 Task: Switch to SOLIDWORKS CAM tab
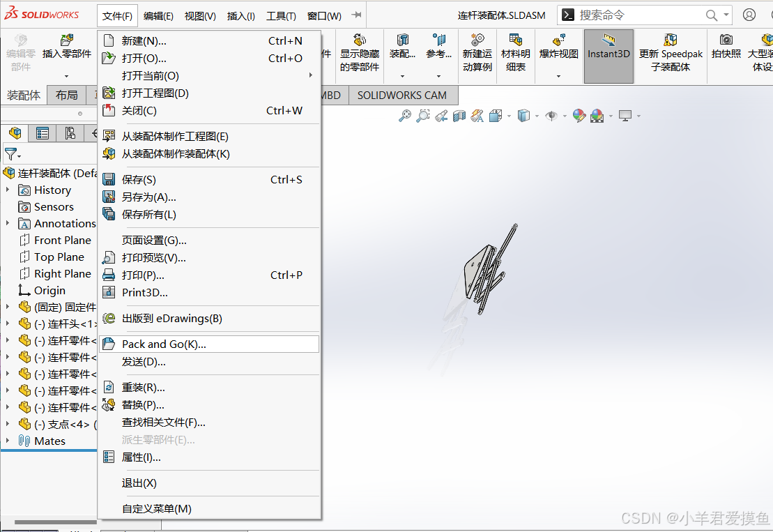pyautogui.click(x=402, y=95)
